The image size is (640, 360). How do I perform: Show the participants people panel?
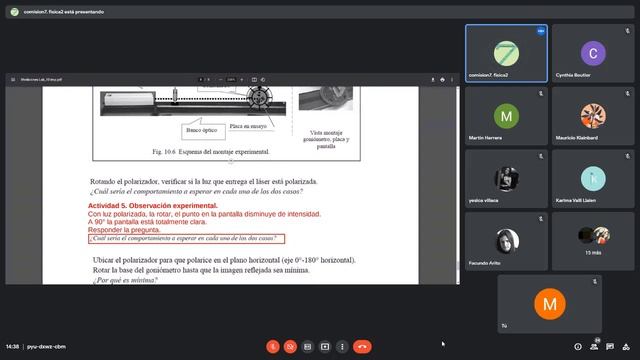coord(594,347)
